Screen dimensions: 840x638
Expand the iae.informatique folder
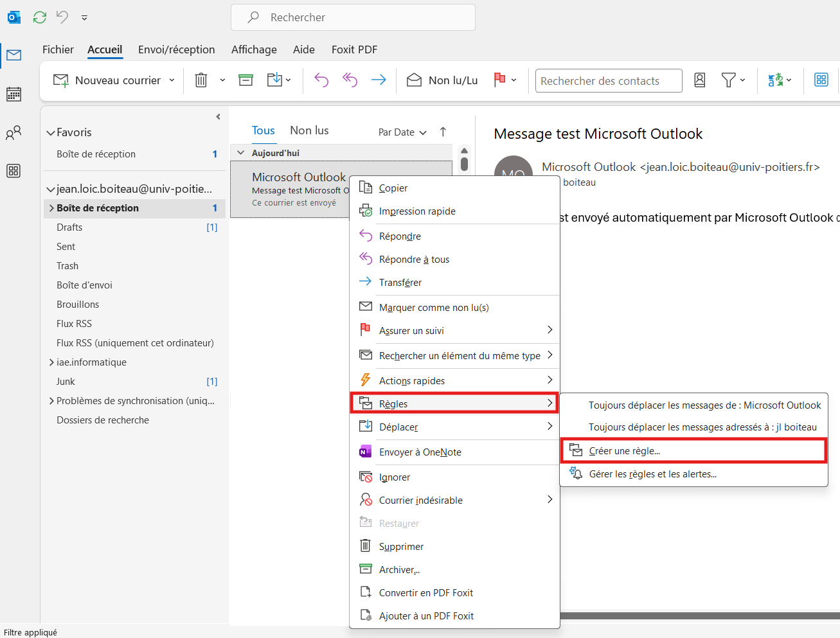51,362
